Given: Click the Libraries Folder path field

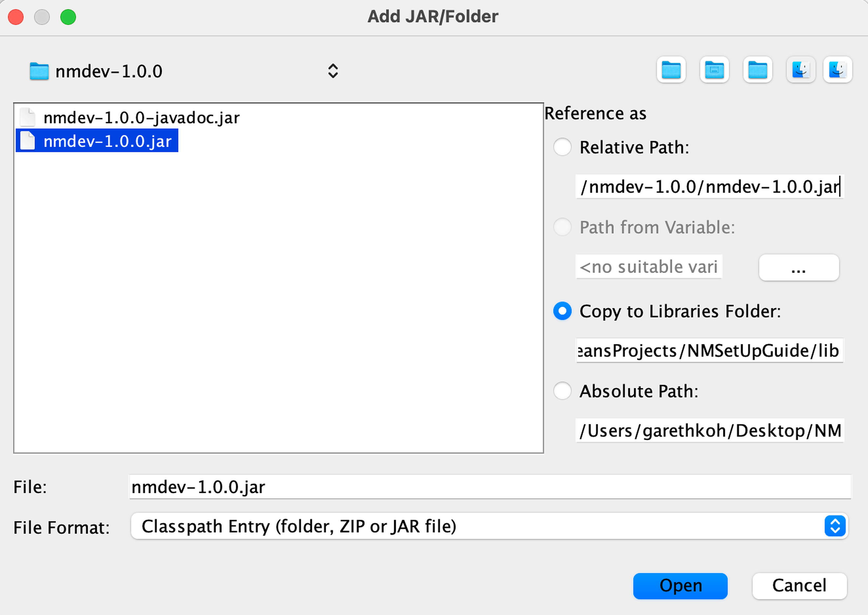Looking at the screenshot, I should point(710,350).
